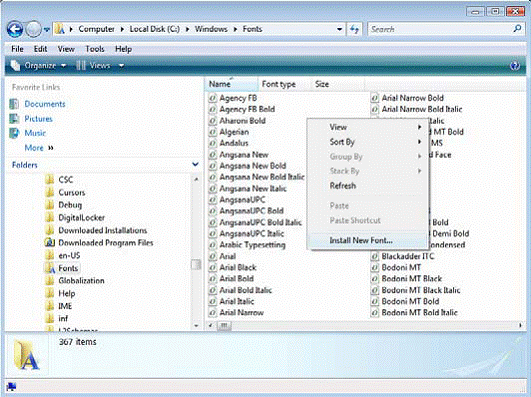This screenshot has height=397, width=531.
Task: Click the Fonts folder icon in tree
Action: click(x=50, y=268)
